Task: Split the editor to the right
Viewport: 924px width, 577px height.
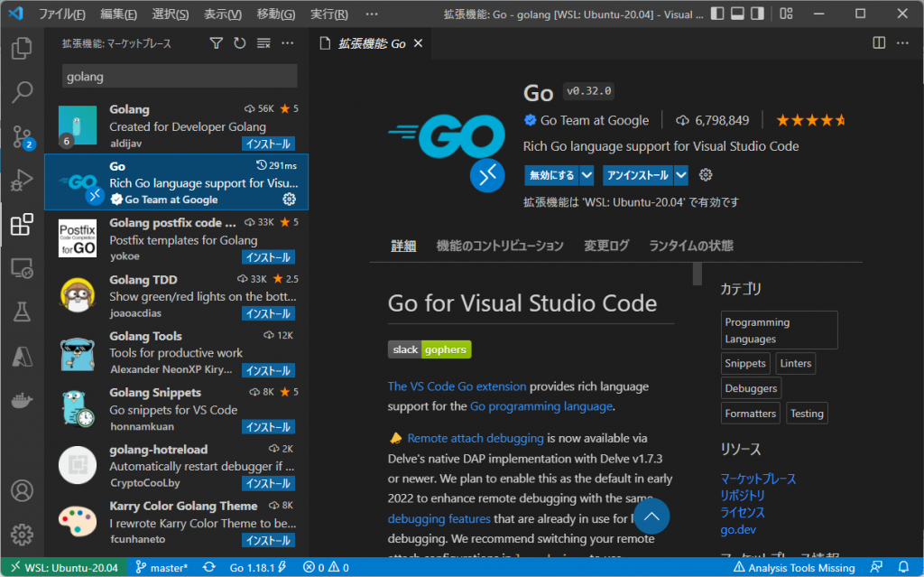Action: (879, 43)
